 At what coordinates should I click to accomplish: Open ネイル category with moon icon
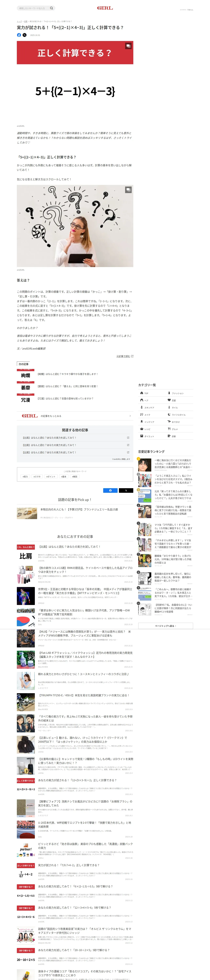(x=180, y=408)
